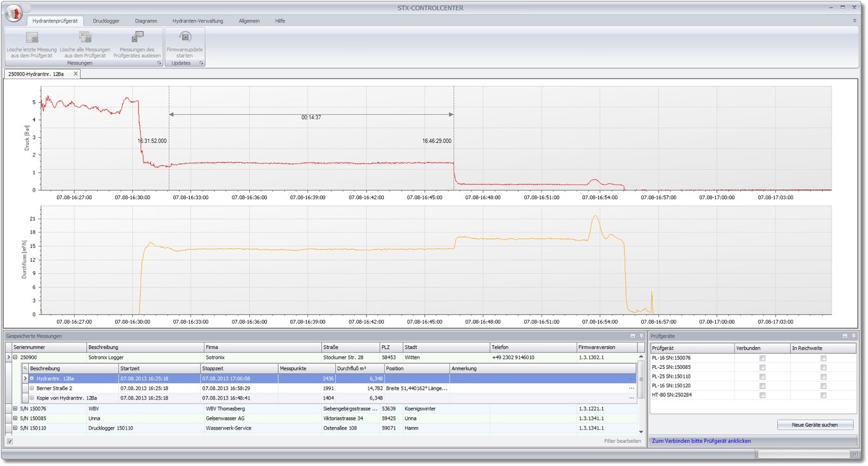
Task: Close the 250900-Hydrantnr. 12Ba document tab
Action: pos(76,74)
